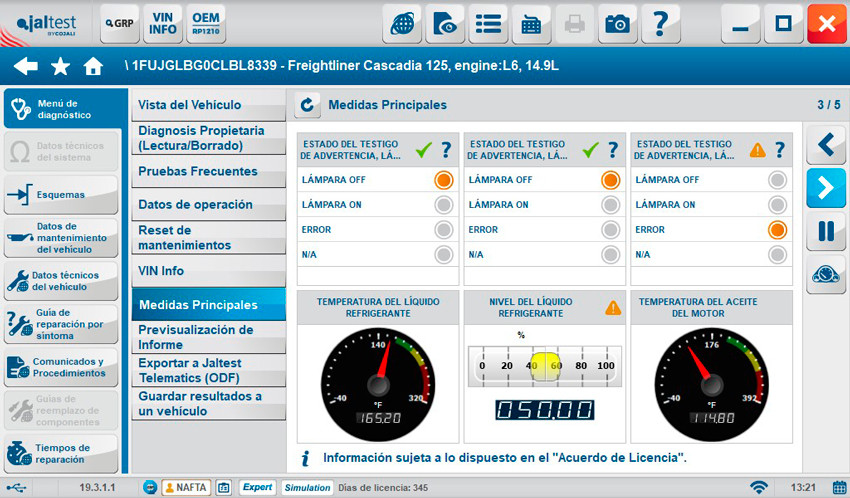Open Guía de reparación por síntoma
Viewport: 850px width, 498px height.
[61, 324]
